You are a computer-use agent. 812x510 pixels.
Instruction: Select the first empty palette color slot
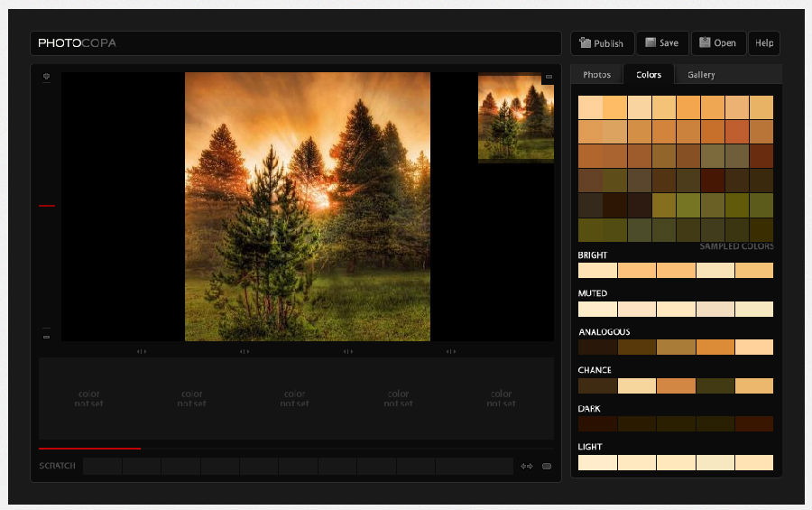click(89, 398)
